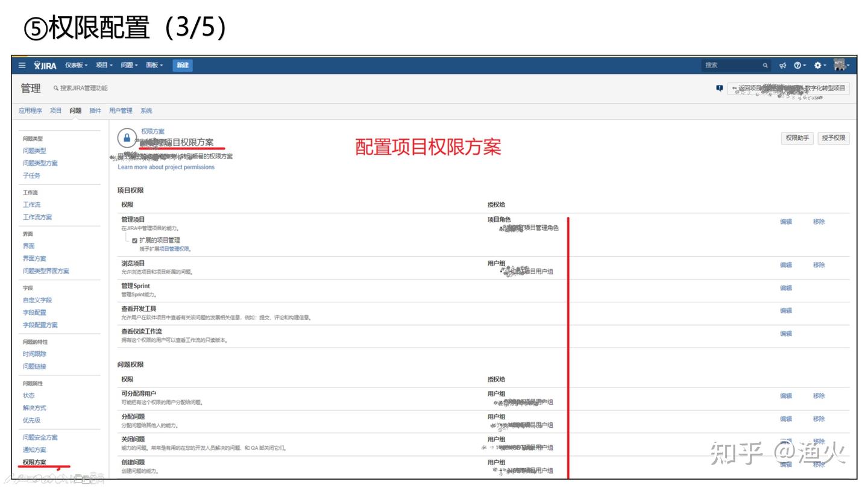Open the help question mark menu
The image size is (868, 488).
point(799,65)
